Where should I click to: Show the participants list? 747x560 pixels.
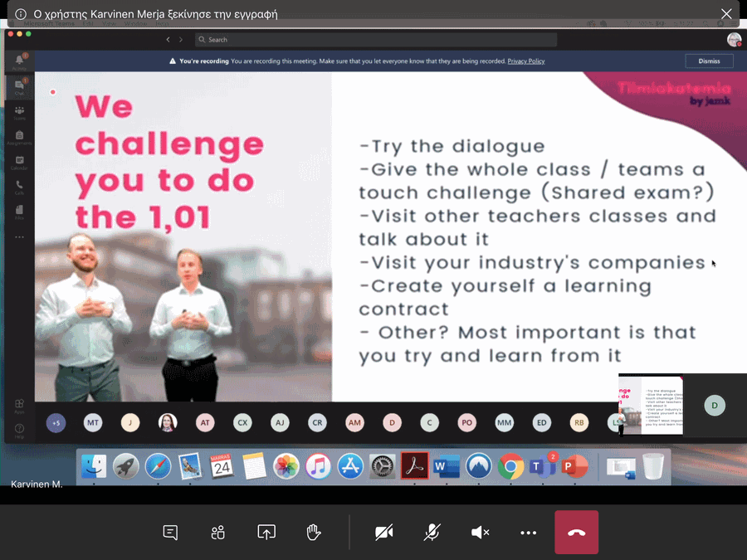pyautogui.click(x=218, y=533)
